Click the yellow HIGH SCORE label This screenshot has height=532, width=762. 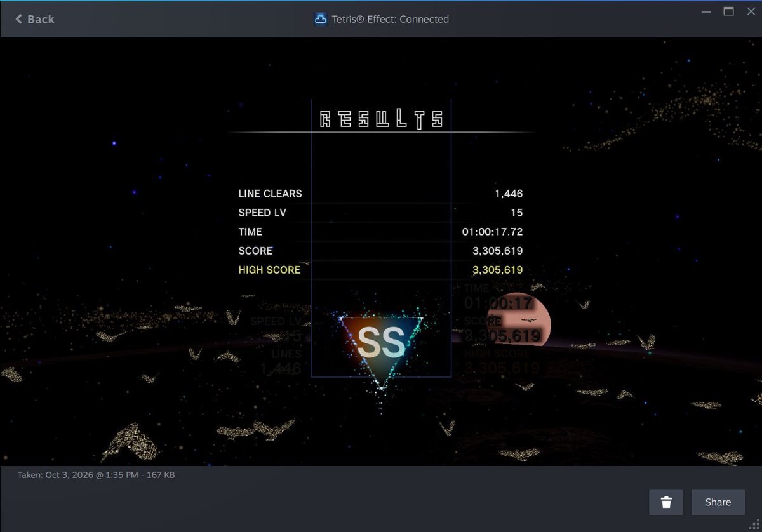point(270,270)
